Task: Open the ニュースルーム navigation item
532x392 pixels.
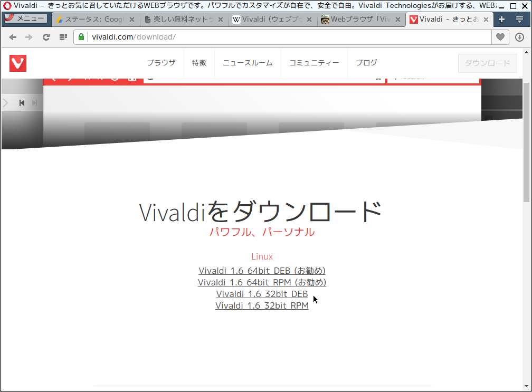Action: [x=248, y=63]
